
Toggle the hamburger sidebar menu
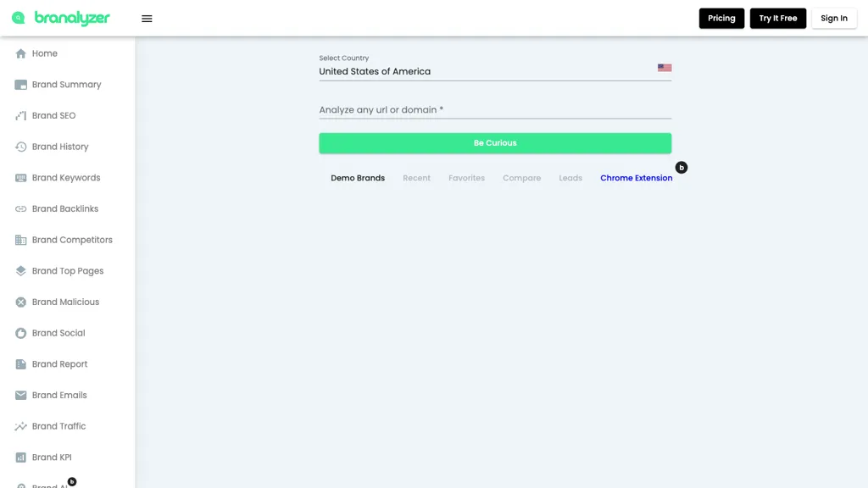click(147, 19)
